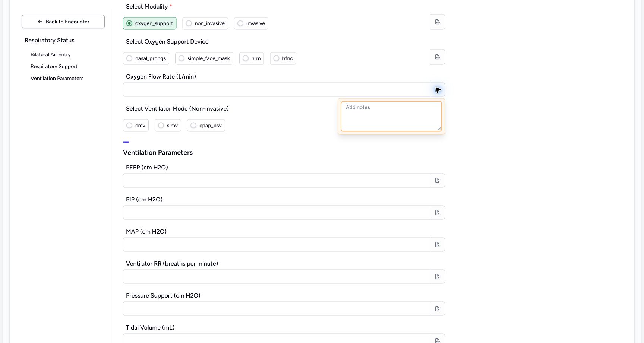Click PIP (cm H2O) input field

(277, 213)
